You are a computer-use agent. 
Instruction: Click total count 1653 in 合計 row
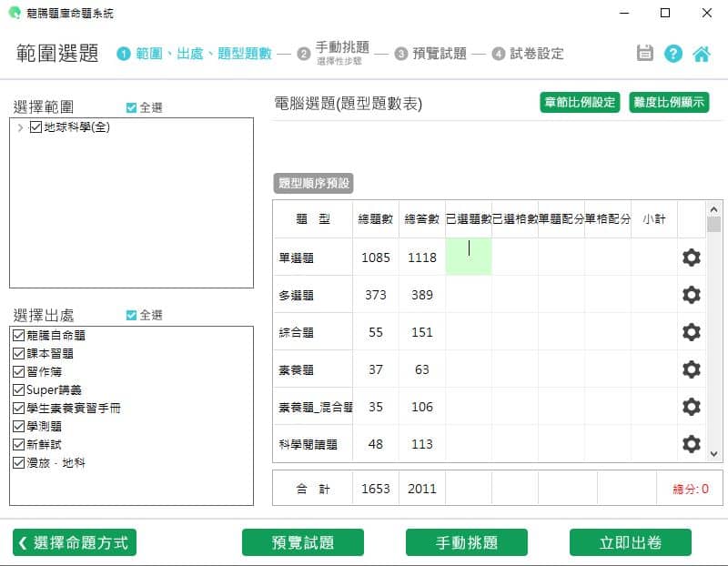pyautogui.click(x=376, y=489)
